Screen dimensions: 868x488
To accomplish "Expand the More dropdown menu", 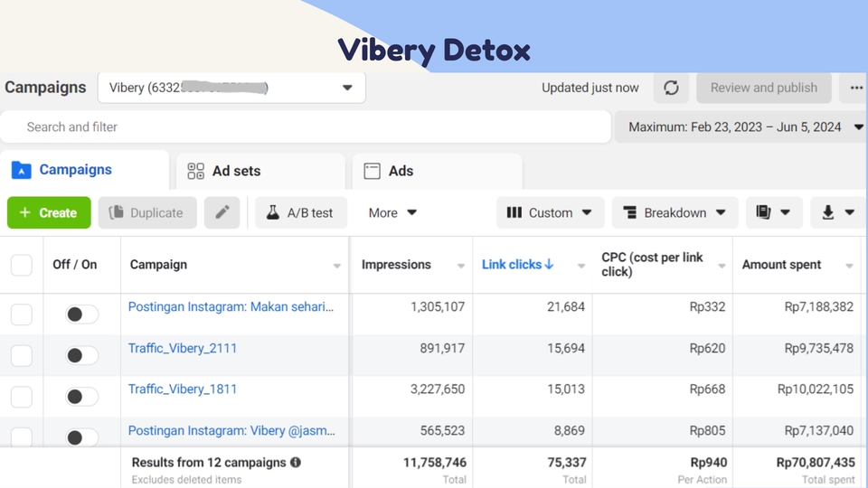I will click(x=392, y=212).
